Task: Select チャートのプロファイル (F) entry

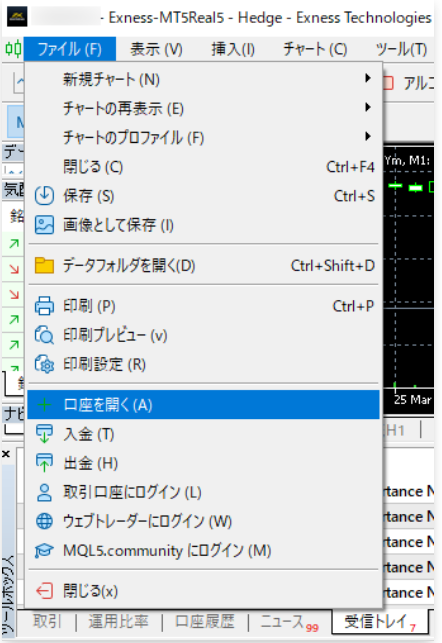Action: (203, 137)
